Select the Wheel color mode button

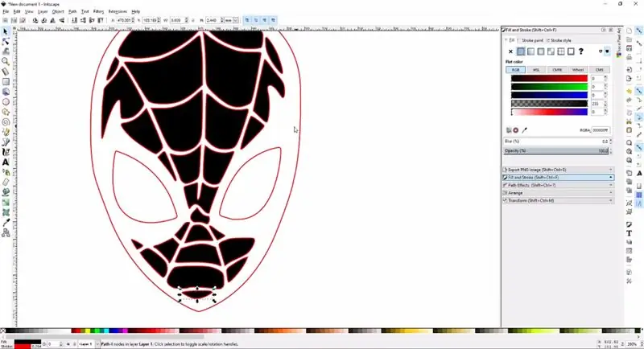pos(578,70)
